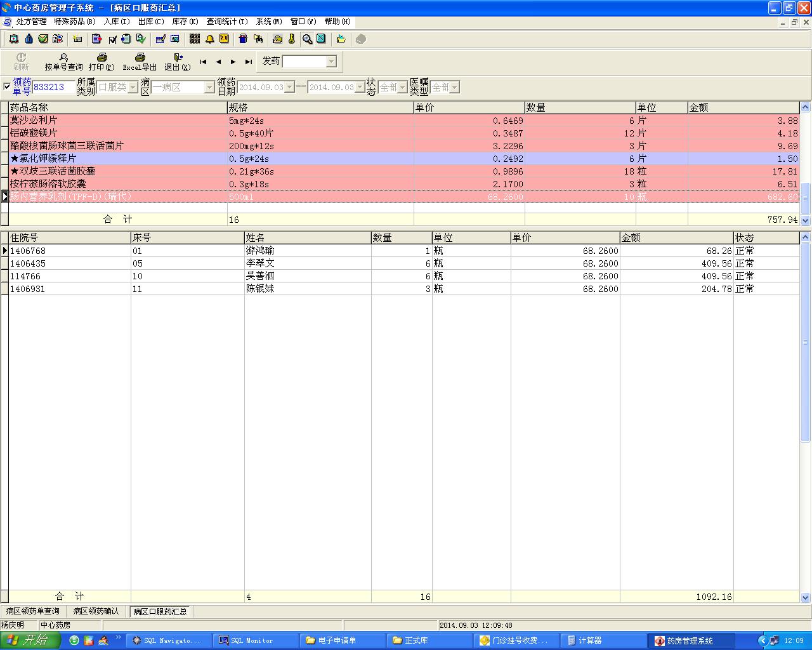Select the ★氯化钾缓释片 medicine row
812x650 pixels.
click(403, 159)
